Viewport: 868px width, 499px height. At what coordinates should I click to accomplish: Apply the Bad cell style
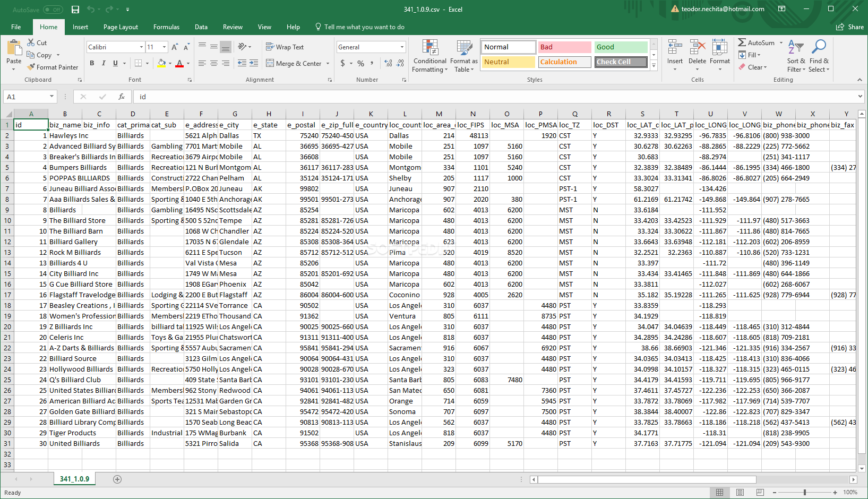tap(564, 47)
